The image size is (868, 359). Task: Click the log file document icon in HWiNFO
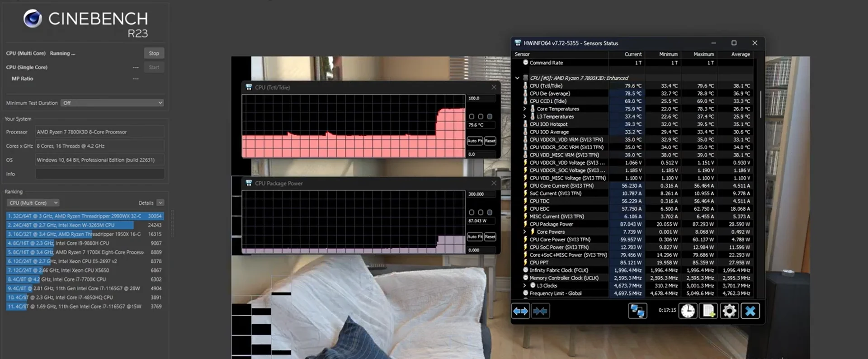click(708, 311)
